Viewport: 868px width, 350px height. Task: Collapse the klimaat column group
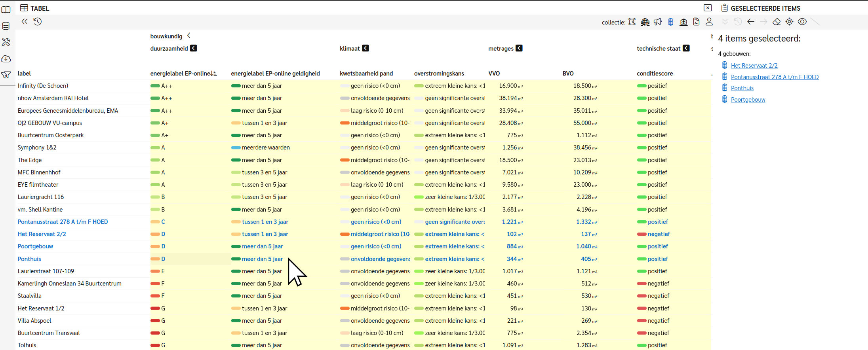coord(365,48)
